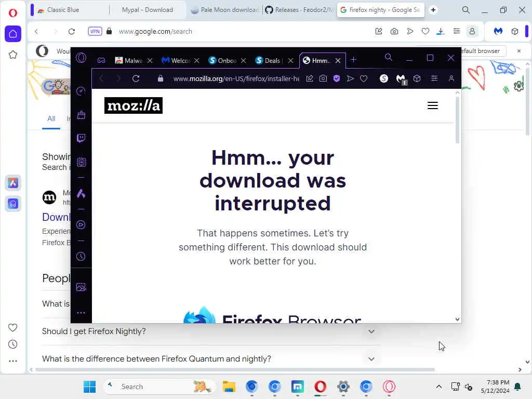532x399 pixels.
Task: Reload the Google search page in Opera
Action: [x=72, y=32]
